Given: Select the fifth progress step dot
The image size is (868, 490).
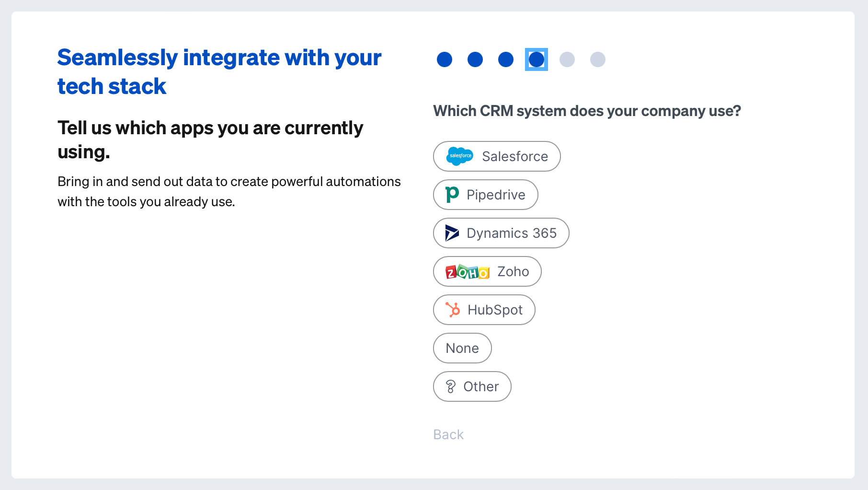Looking at the screenshot, I should tap(567, 59).
